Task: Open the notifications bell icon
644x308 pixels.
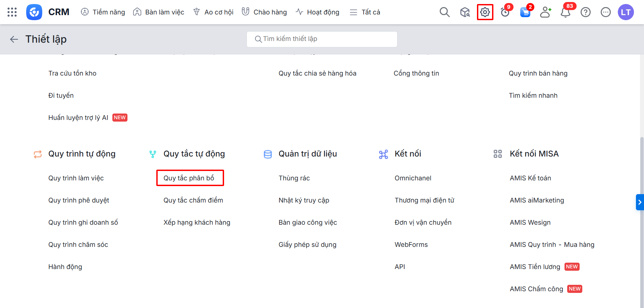Action: (x=566, y=12)
